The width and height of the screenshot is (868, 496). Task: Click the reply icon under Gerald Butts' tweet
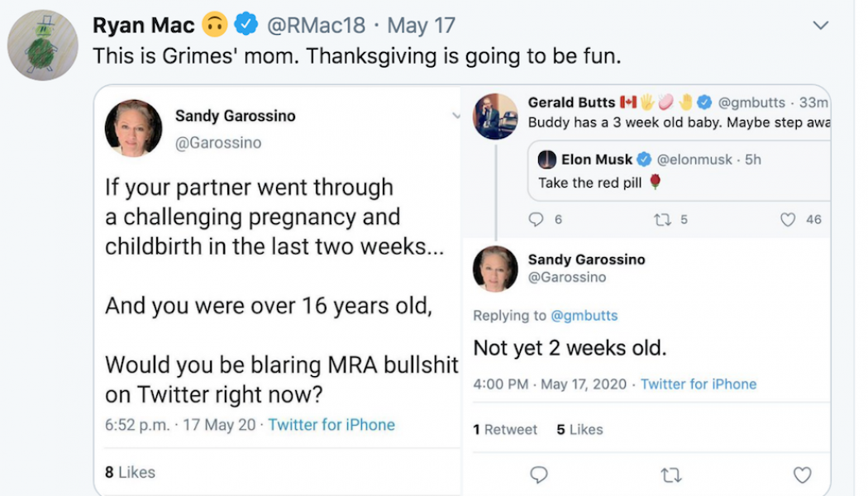[538, 219]
